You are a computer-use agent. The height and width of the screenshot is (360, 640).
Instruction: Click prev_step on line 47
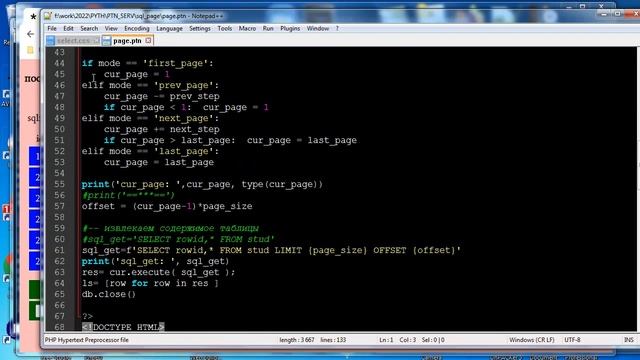pos(195,96)
